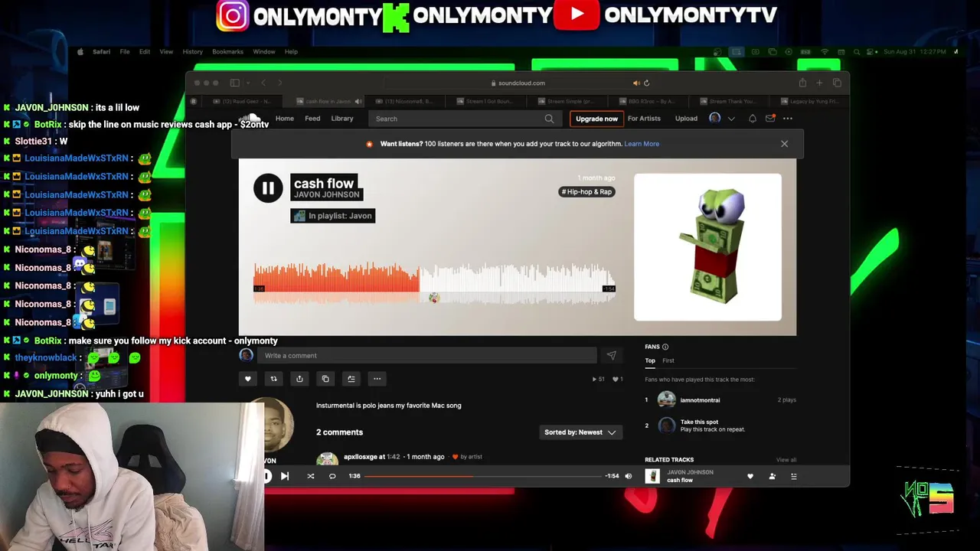Click the FANS info circle icon

click(665, 347)
